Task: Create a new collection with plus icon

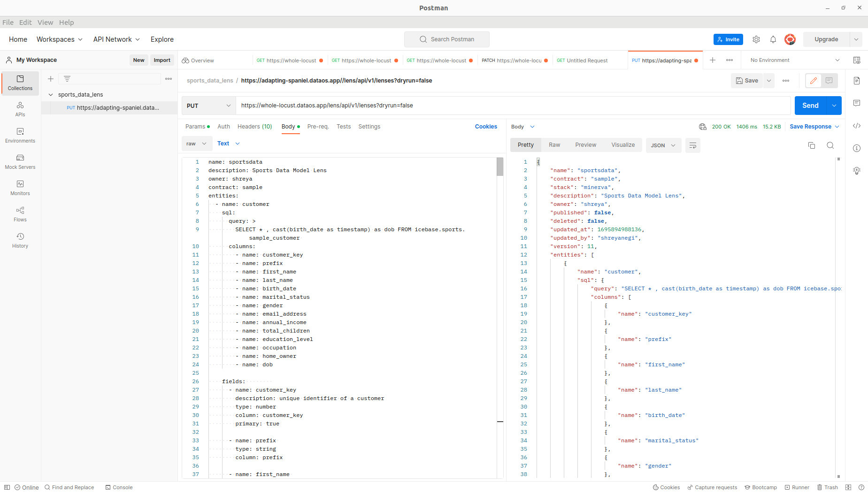Action: point(51,79)
